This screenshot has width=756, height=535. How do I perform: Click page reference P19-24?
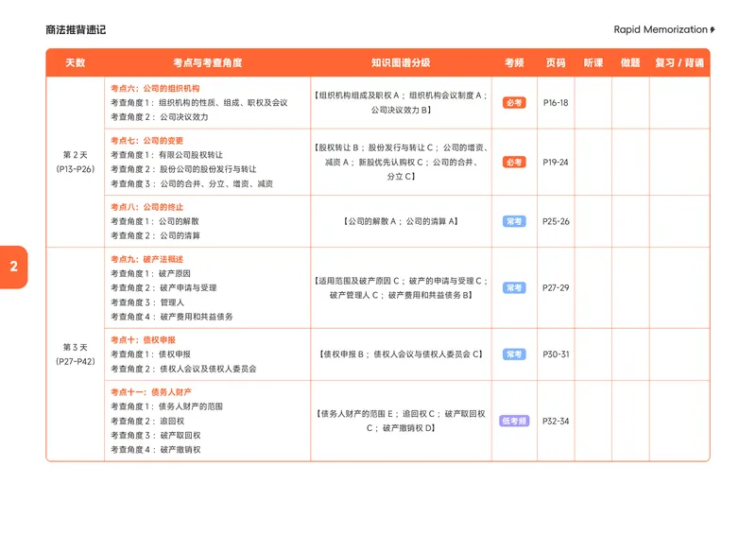(x=556, y=163)
